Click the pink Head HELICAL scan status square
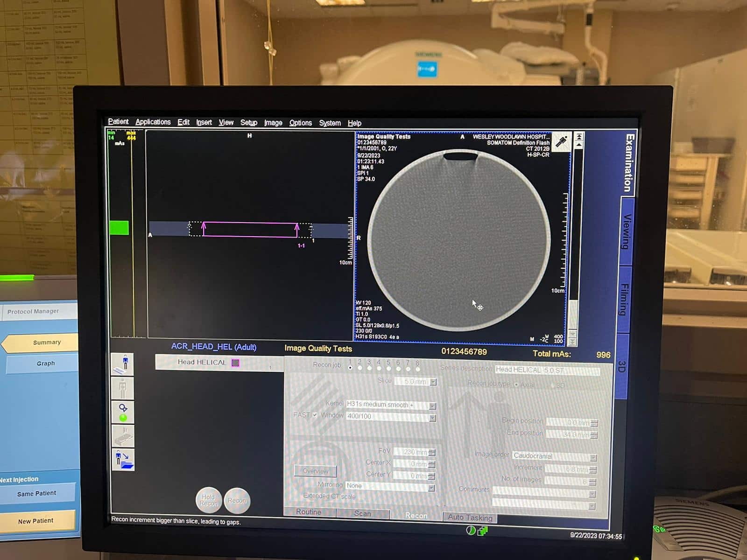 point(235,363)
